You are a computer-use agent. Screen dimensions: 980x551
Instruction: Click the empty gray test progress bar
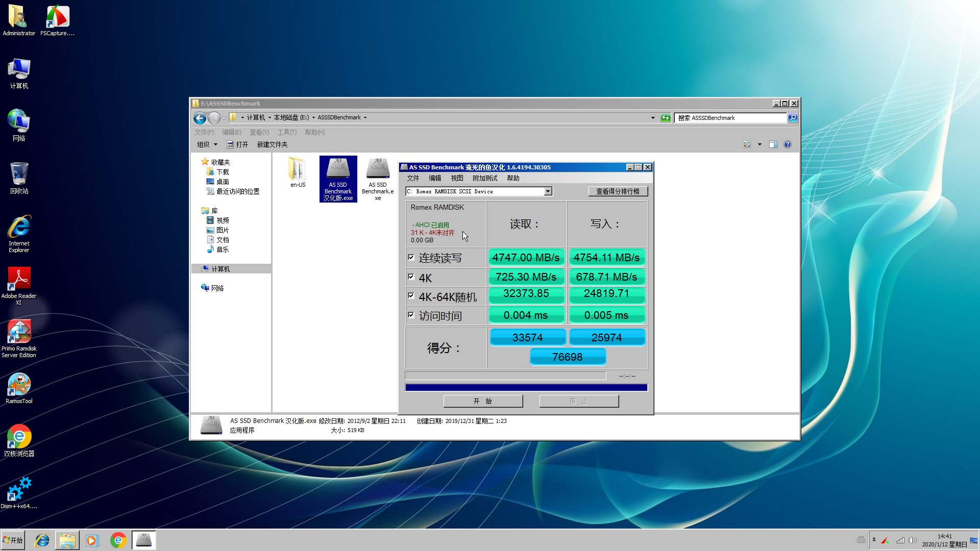click(505, 375)
